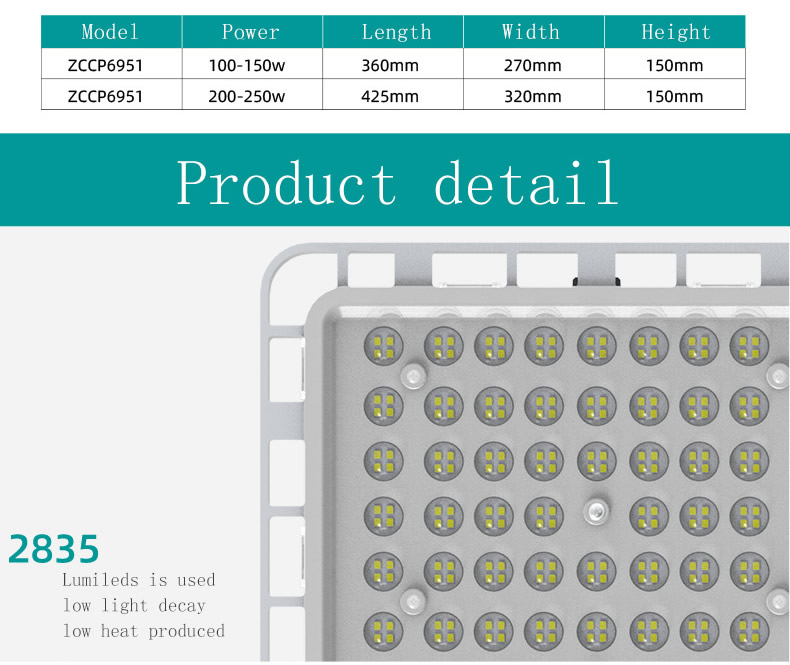Click the Model column header

coord(111,32)
